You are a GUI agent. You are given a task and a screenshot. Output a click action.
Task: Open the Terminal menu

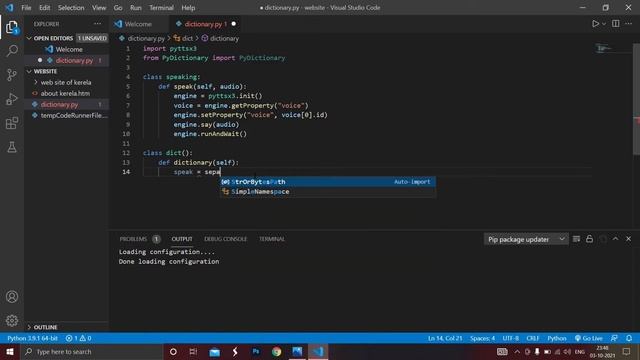pos(161,7)
